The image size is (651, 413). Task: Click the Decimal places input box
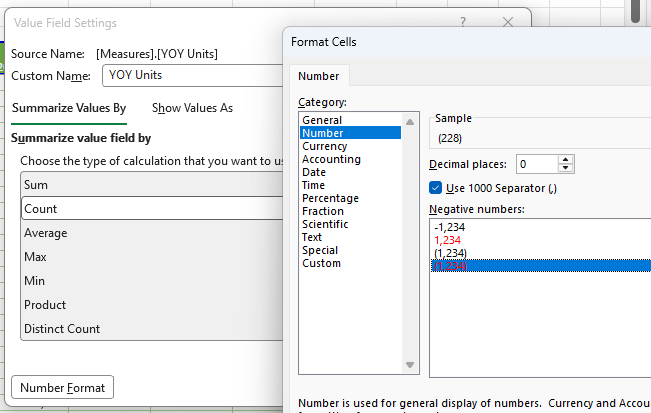537,164
